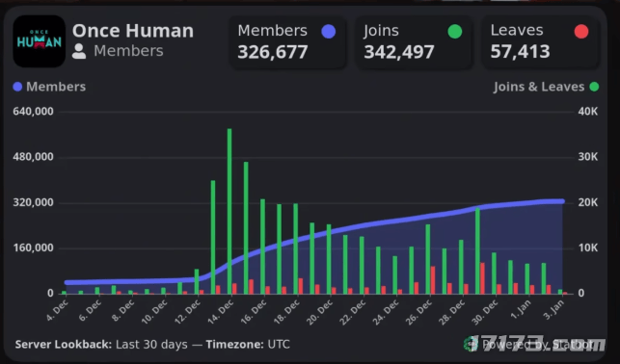Click the Timezone UTC setting
Screen dimensions: 620x364
(248, 345)
